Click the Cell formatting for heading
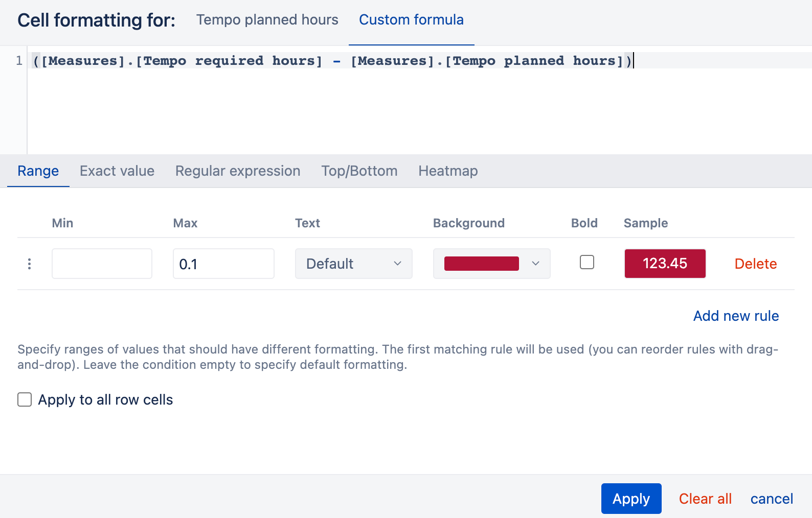Viewport: 812px width, 518px height. tap(96, 20)
